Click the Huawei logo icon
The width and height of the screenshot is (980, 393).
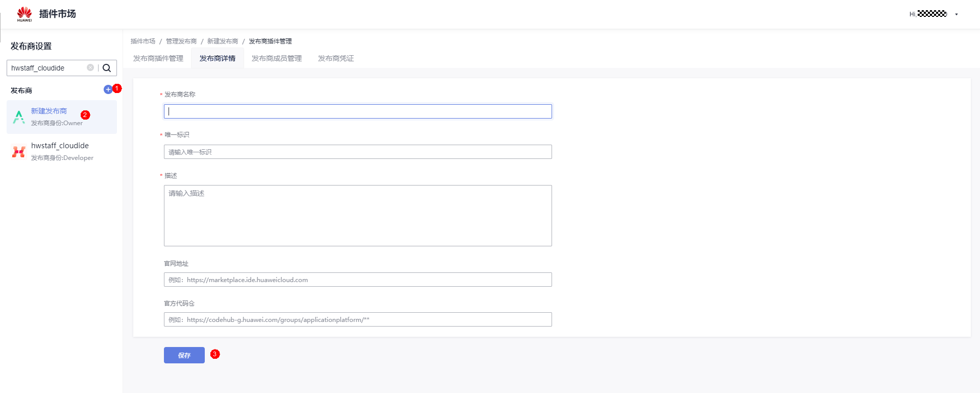[x=24, y=14]
